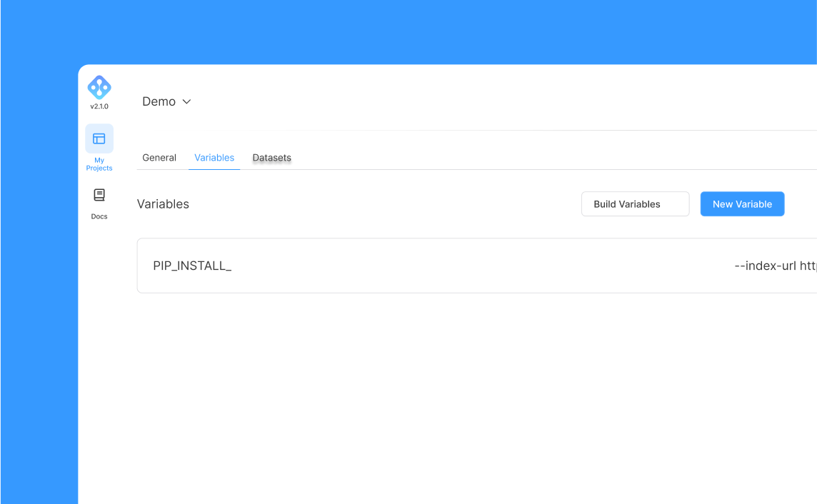Expand the Demo project chevron
The width and height of the screenshot is (817, 504).
[186, 101]
